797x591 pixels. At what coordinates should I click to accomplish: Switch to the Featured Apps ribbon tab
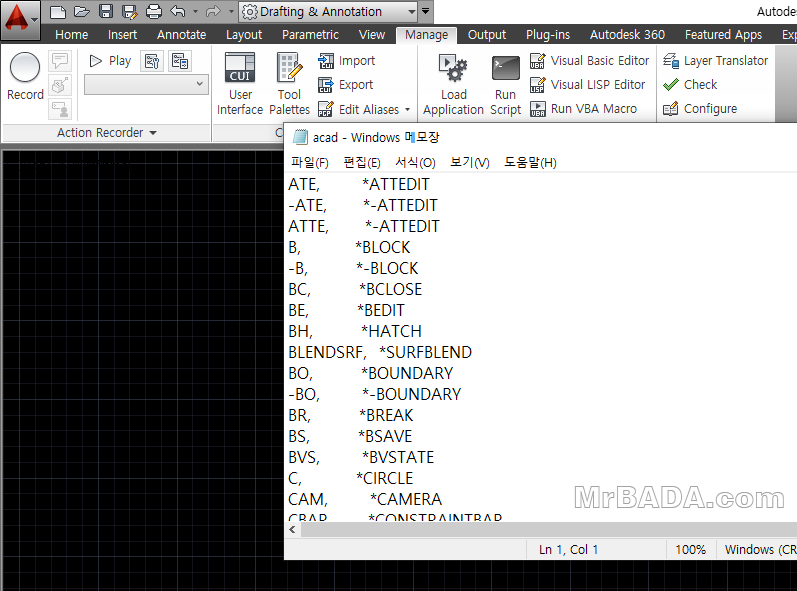[x=723, y=35]
